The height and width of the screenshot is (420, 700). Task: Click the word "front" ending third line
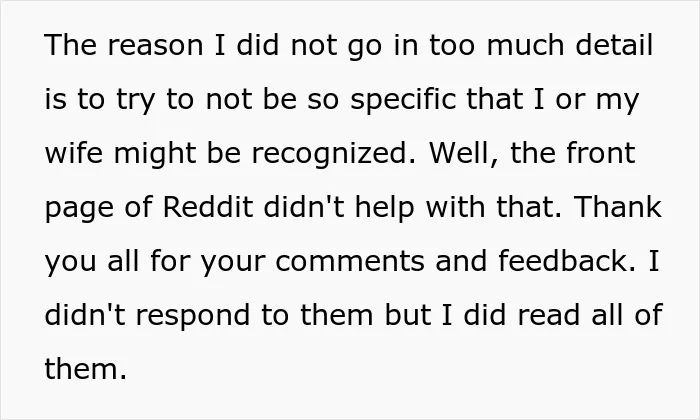click(601, 153)
